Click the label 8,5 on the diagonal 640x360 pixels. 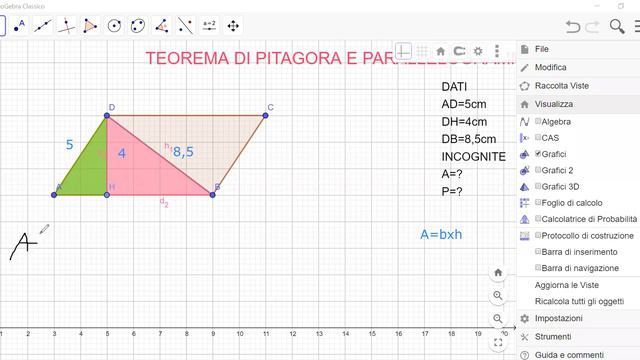(183, 152)
